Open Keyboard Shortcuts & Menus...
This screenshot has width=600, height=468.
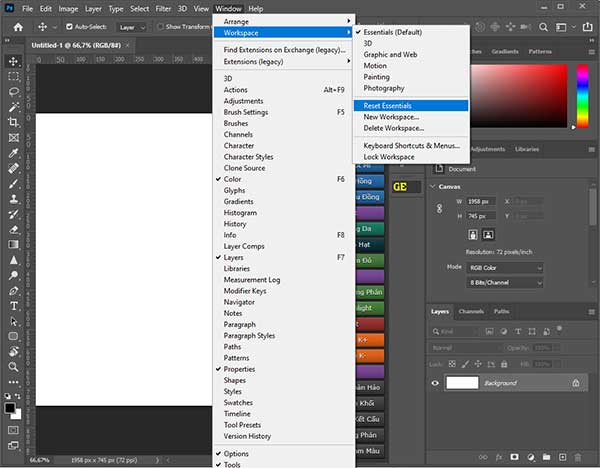click(411, 146)
